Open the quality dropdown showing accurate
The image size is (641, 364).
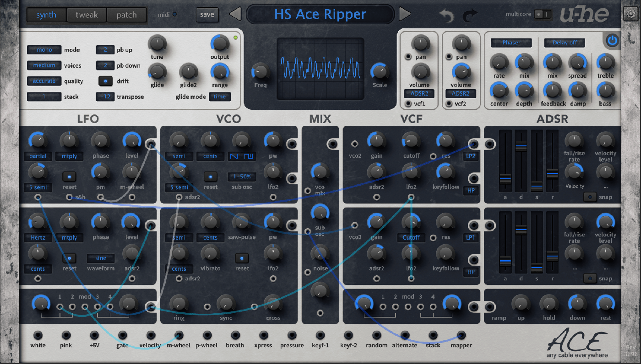pos(44,81)
